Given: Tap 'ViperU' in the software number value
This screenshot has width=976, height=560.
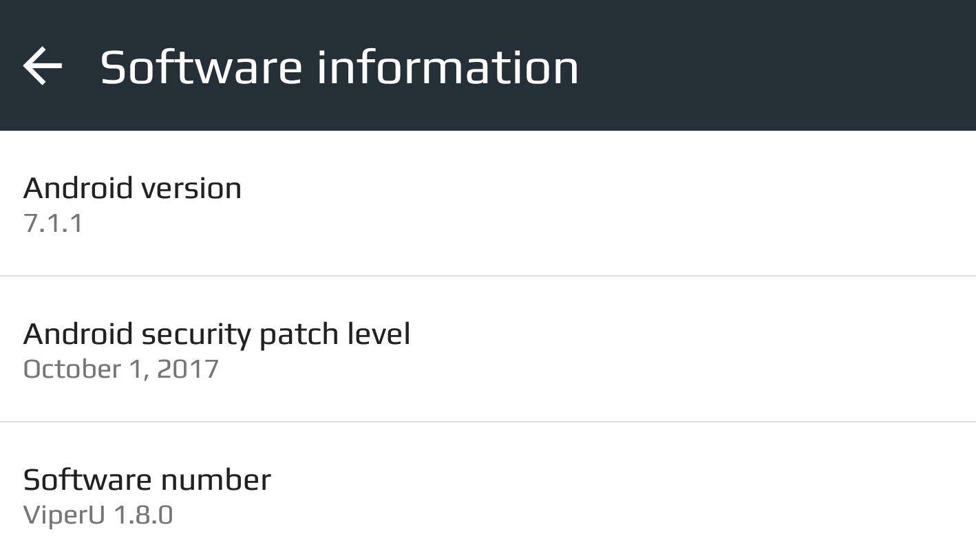Looking at the screenshot, I should click(63, 515).
